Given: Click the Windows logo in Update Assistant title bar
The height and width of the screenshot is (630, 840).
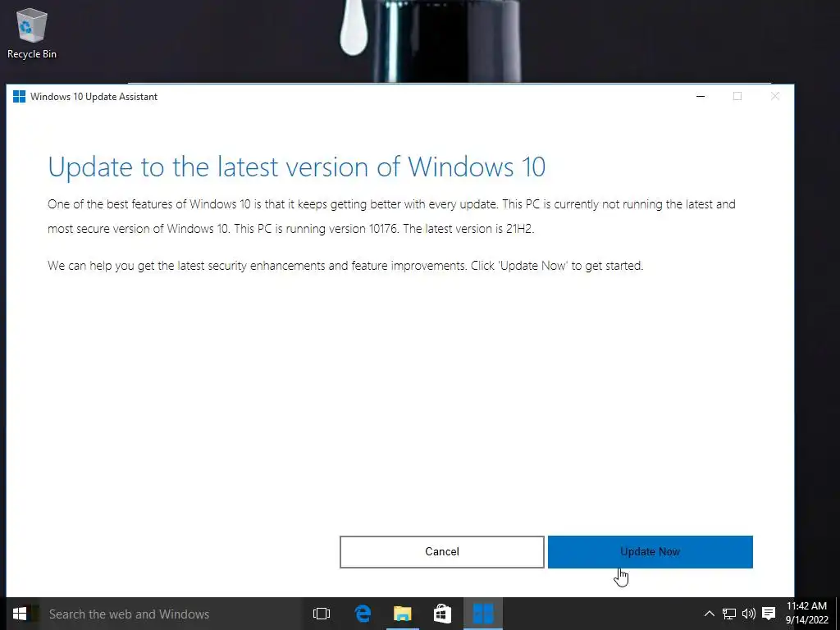Looking at the screenshot, I should [20, 97].
